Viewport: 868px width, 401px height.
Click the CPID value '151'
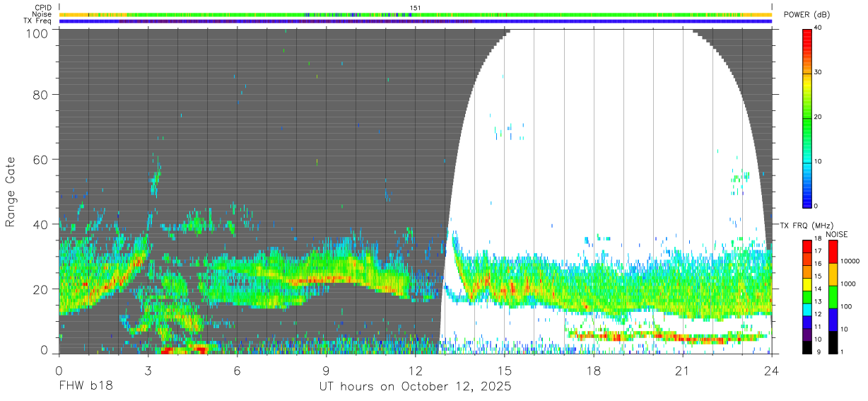[x=416, y=8]
